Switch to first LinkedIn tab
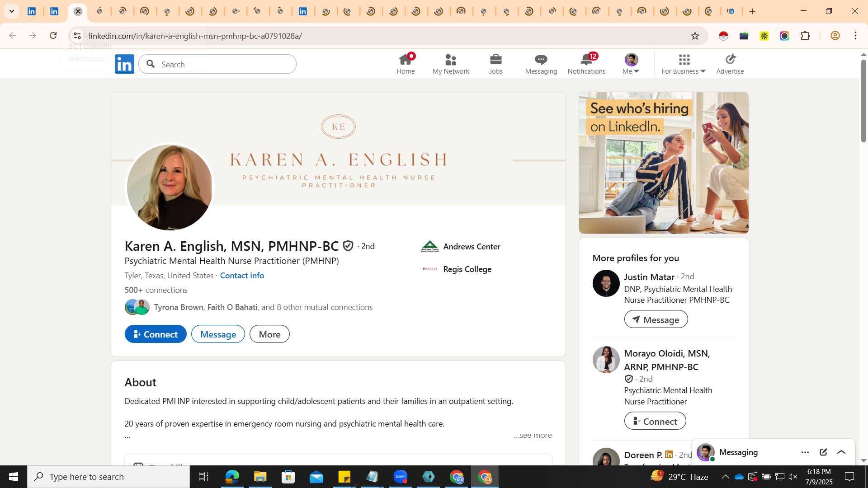This screenshot has height=488, width=868. click(32, 11)
